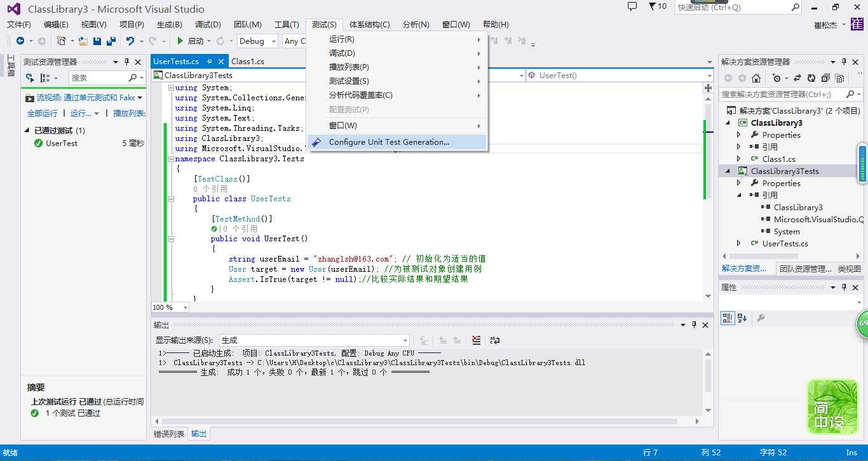Toggle Categorized view in 属性 panel
868x461 pixels.
[728, 318]
